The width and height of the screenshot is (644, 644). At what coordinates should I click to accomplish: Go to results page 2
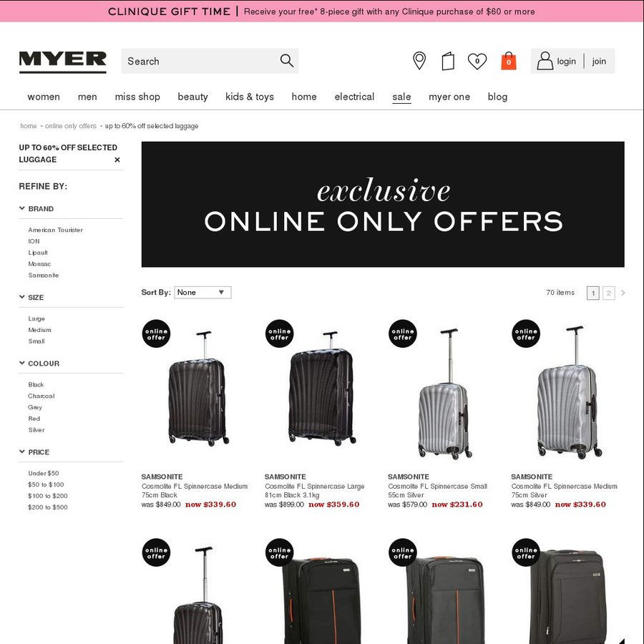click(x=608, y=293)
